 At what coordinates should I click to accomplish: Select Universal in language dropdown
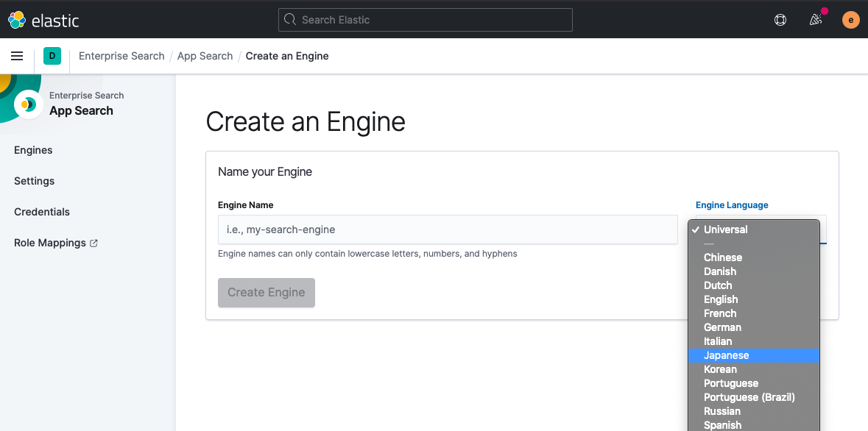(753, 229)
